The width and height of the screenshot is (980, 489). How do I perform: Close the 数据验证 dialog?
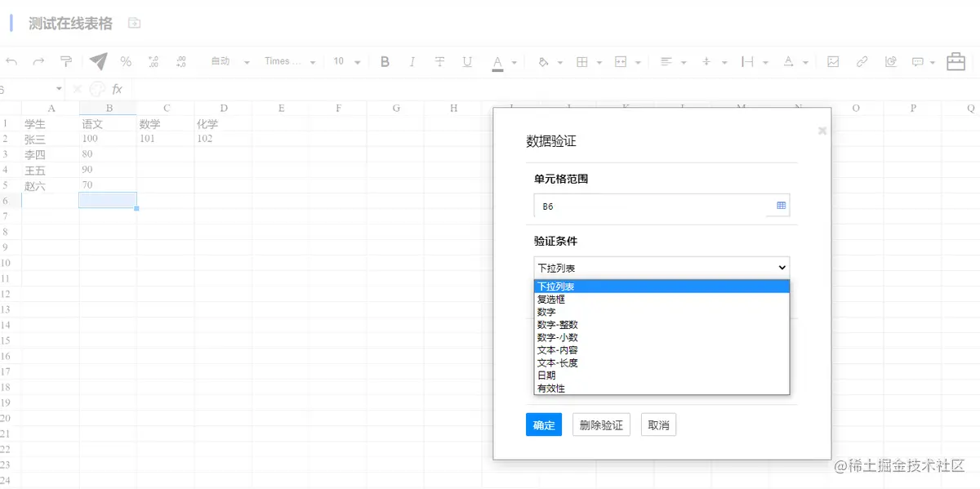pyautogui.click(x=822, y=131)
